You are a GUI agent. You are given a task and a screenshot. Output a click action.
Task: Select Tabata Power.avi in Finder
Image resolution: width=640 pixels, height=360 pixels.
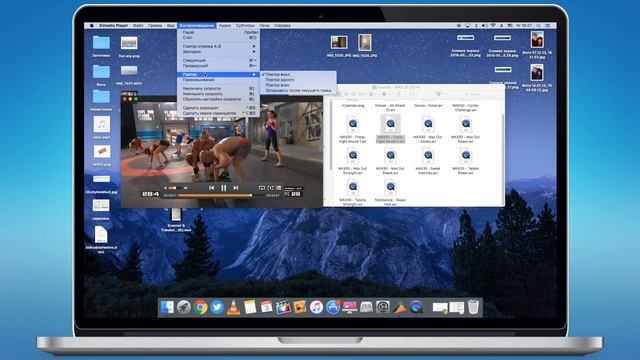click(x=465, y=161)
